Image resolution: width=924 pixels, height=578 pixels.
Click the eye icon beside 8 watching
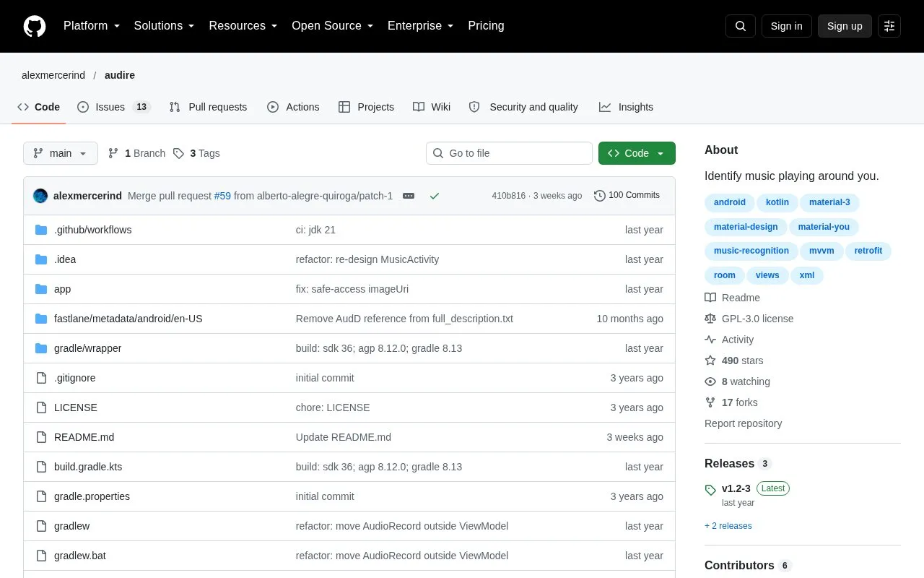(x=710, y=381)
